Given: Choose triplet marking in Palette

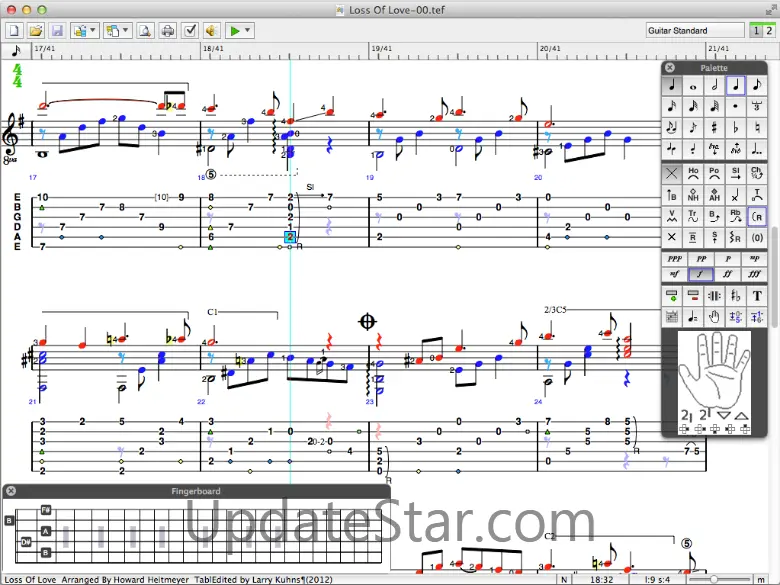Looking at the screenshot, I should 757,106.
